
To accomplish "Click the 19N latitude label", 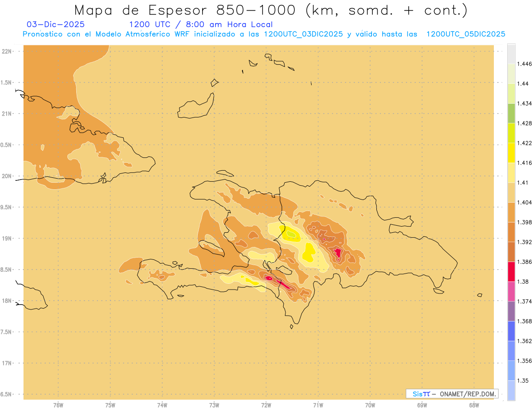I will [x=7, y=238].
